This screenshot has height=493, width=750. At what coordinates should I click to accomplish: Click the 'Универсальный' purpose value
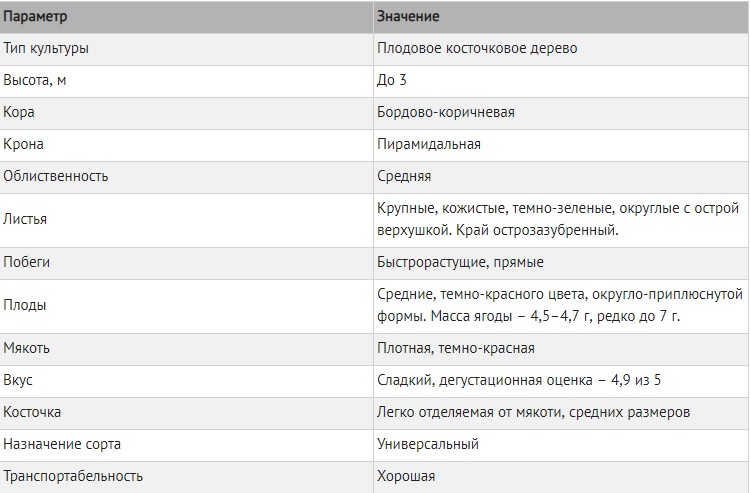[x=428, y=444]
